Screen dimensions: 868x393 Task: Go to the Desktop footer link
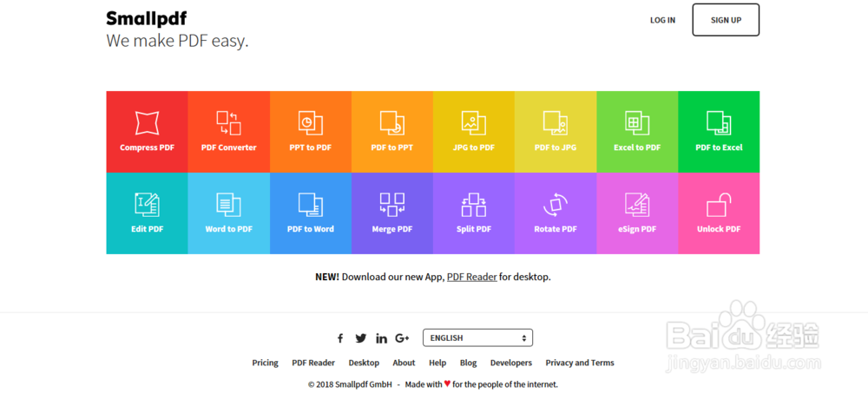point(364,364)
